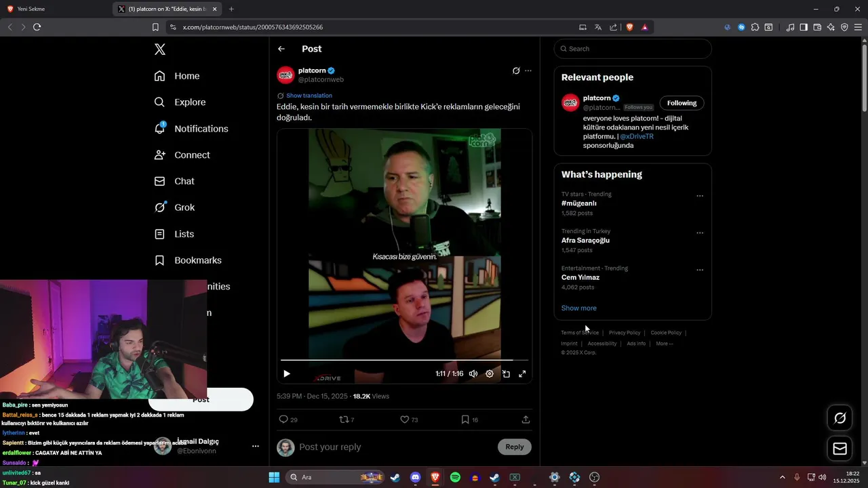Toggle the Following button for platcorn

[x=682, y=103]
